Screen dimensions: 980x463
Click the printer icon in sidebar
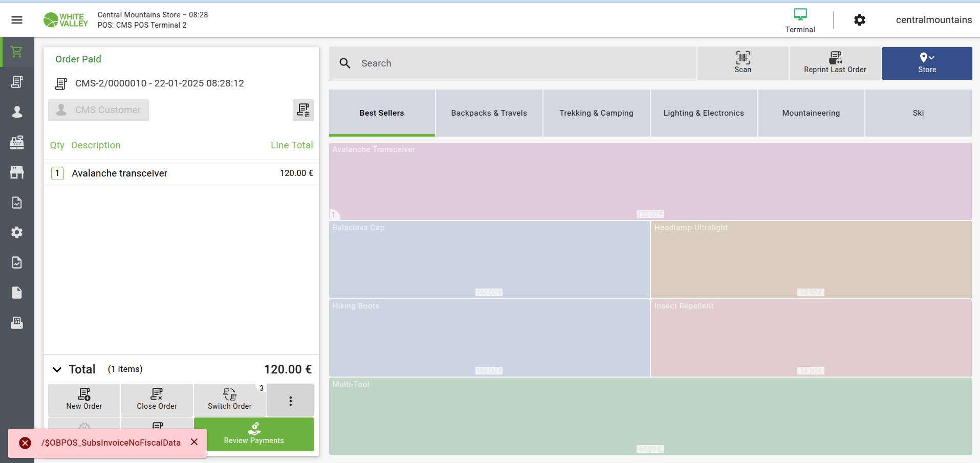17,323
